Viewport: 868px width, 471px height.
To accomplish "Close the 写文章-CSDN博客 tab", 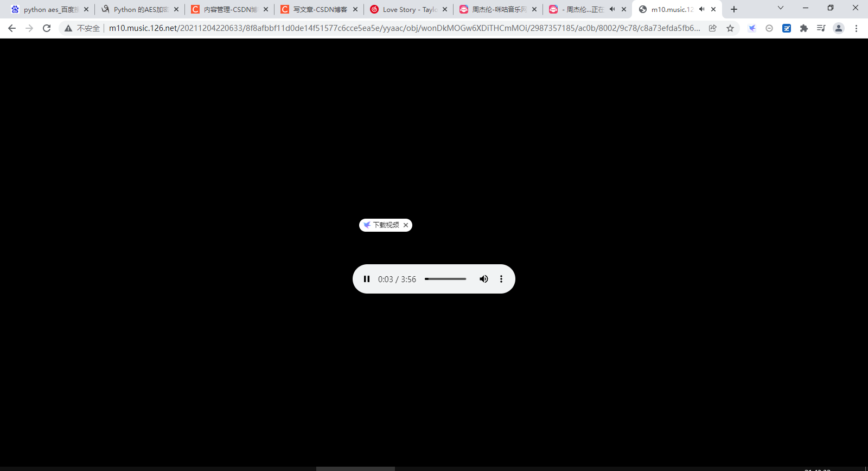I will (x=355, y=9).
